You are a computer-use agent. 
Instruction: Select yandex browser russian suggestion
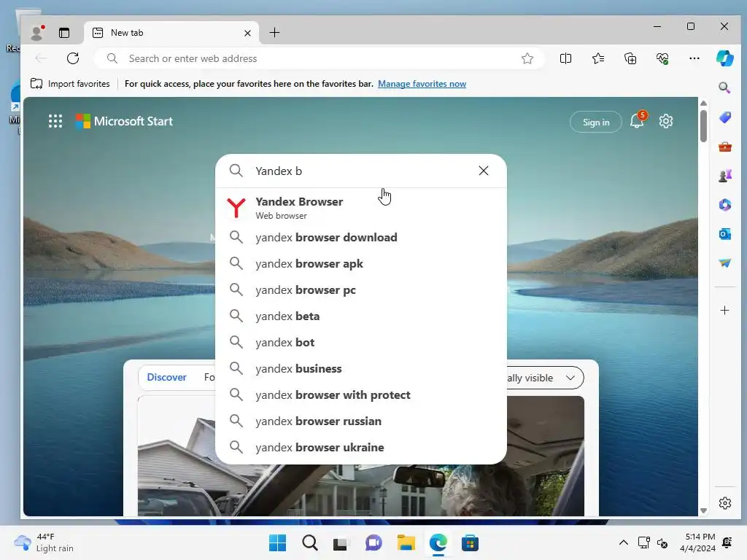click(361, 421)
